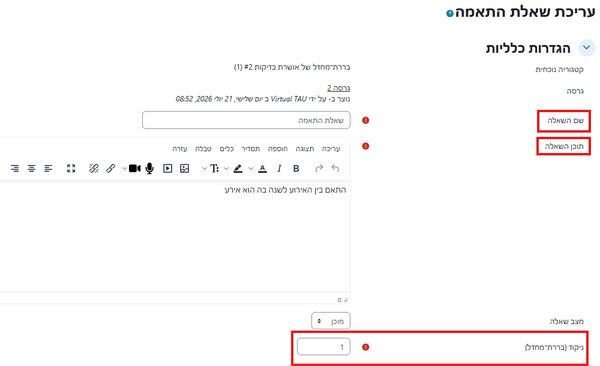Click the תוכן השאלה label
The width and height of the screenshot is (600, 366).
pyautogui.click(x=564, y=146)
